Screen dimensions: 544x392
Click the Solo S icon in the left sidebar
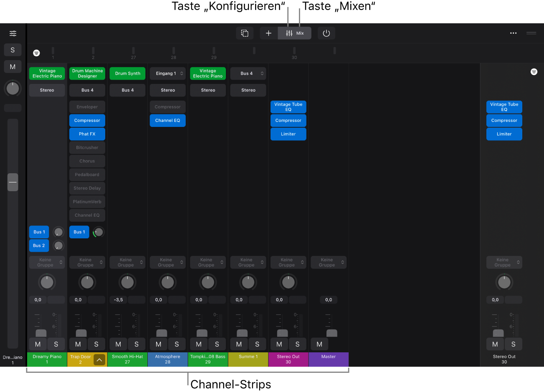(x=13, y=50)
